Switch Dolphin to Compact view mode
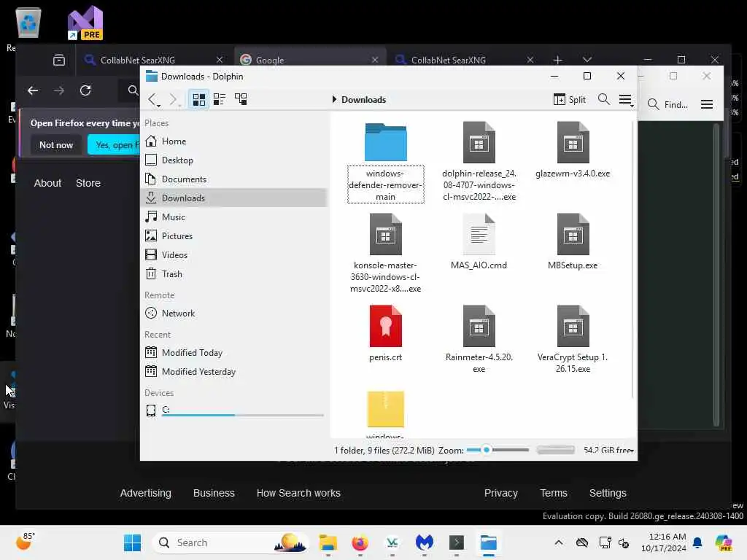Image resolution: width=747 pixels, height=560 pixels. tap(220, 99)
